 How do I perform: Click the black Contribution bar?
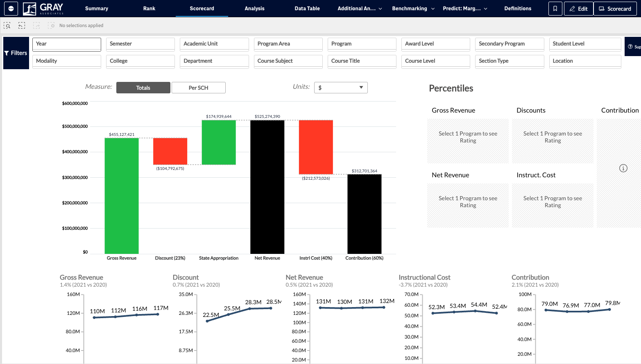[x=365, y=214]
